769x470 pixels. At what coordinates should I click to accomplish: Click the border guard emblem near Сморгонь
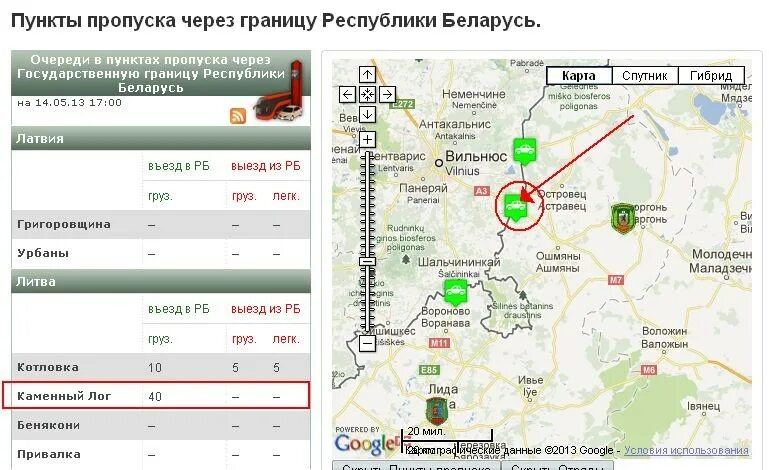pos(623,218)
